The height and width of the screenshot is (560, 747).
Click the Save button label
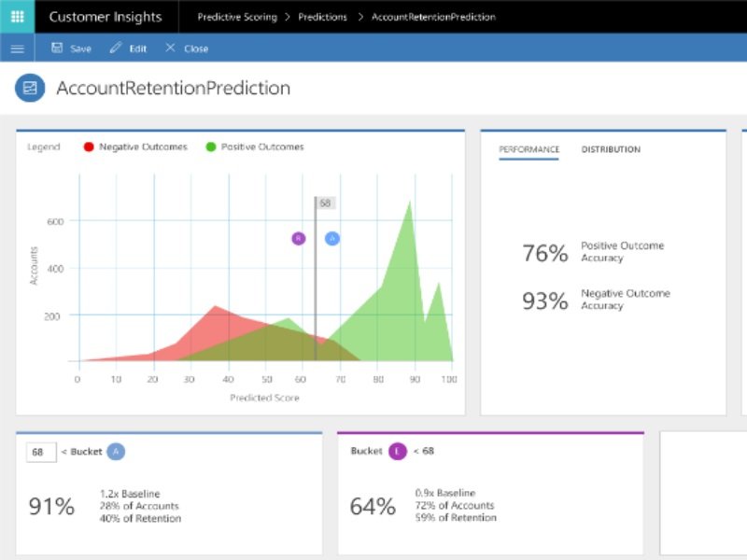tap(80, 49)
